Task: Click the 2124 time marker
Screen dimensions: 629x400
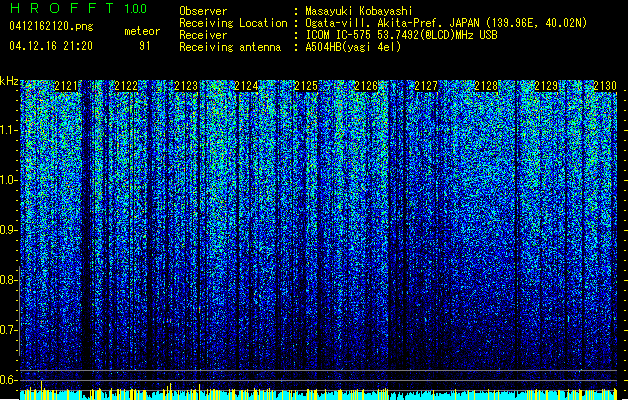Action: pyautogui.click(x=246, y=86)
